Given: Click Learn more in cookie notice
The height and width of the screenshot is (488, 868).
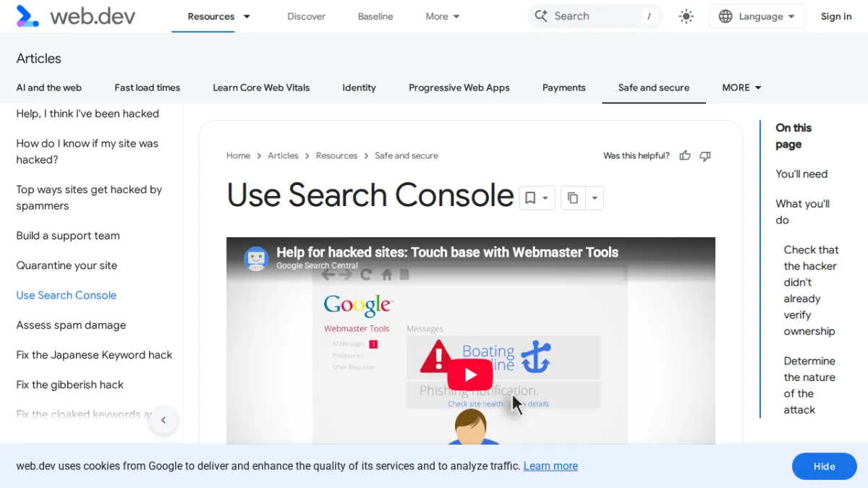Looking at the screenshot, I should coord(550,466).
